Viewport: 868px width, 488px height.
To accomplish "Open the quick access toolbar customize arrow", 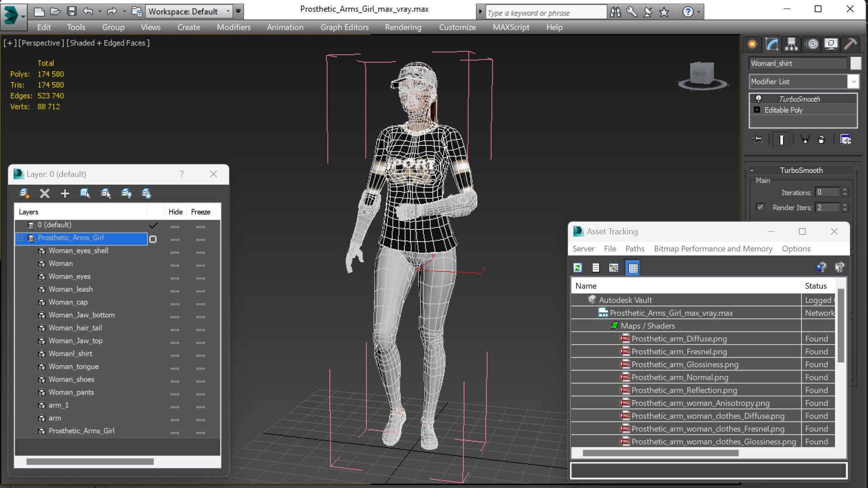I will tap(238, 11).
